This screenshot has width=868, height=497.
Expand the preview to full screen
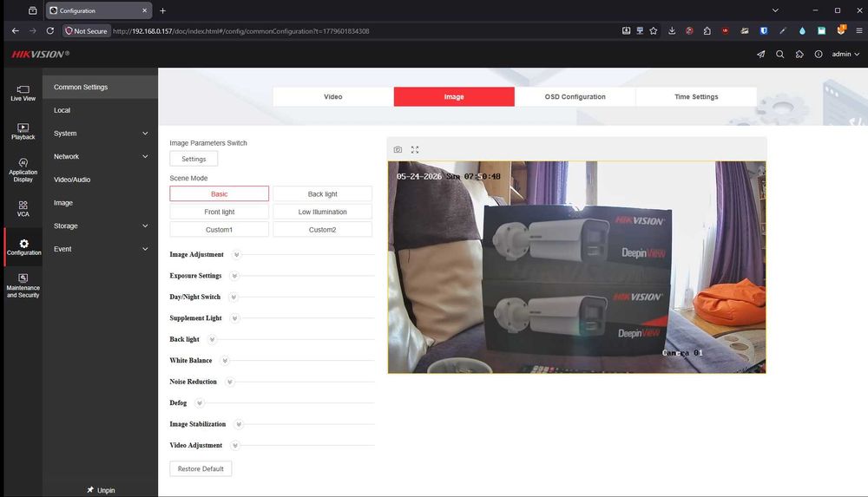(415, 149)
